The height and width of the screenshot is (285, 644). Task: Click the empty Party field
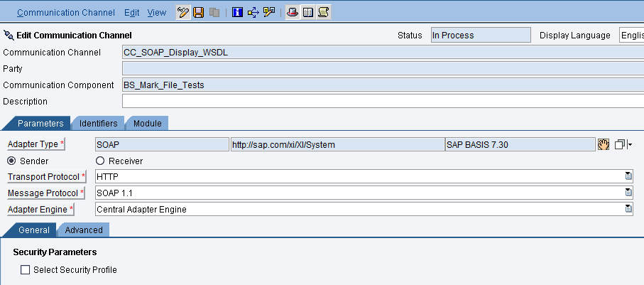(x=383, y=69)
